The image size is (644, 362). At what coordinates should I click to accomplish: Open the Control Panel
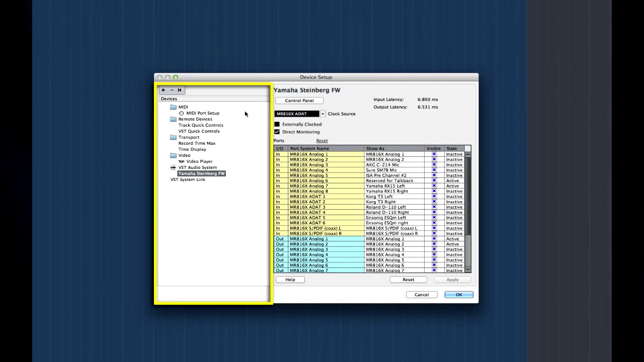[x=299, y=100]
